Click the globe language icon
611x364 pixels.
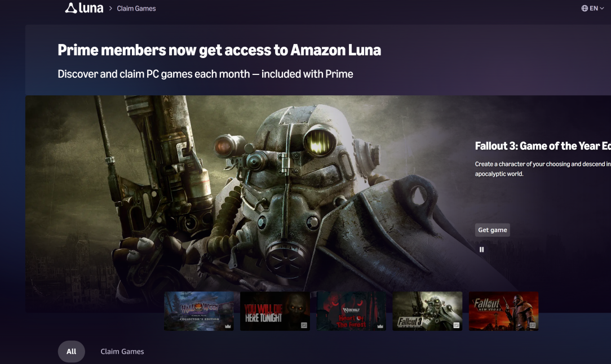(585, 8)
